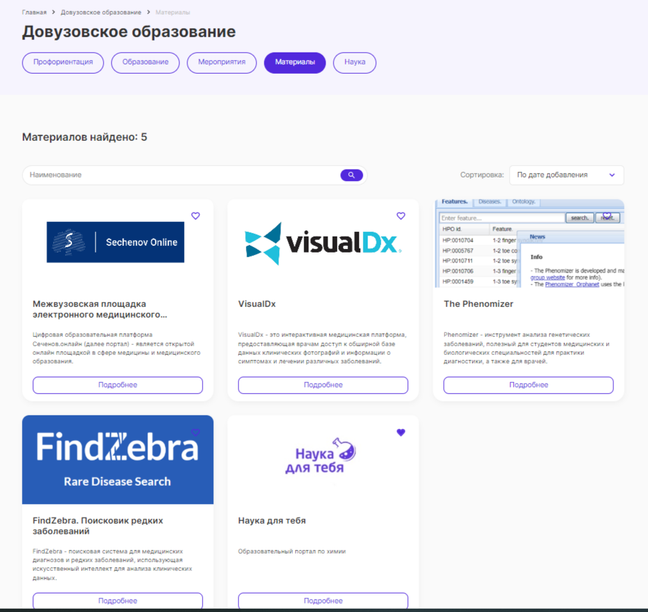
Task: Open the Наука tab
Action: click(355, 62)
